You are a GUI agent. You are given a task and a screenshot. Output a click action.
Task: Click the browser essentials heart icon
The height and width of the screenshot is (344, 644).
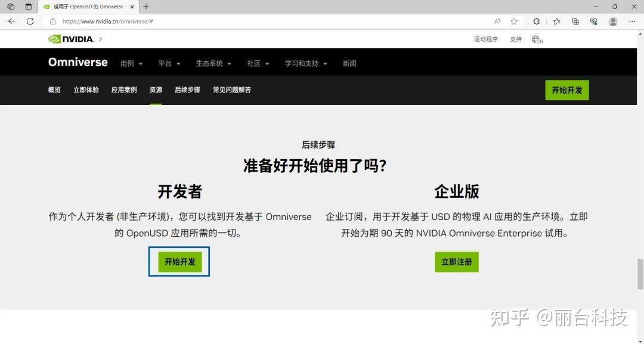[x=594, y=21]
